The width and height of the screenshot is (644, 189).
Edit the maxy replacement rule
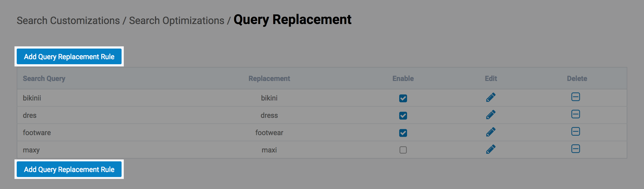(491, 149)
